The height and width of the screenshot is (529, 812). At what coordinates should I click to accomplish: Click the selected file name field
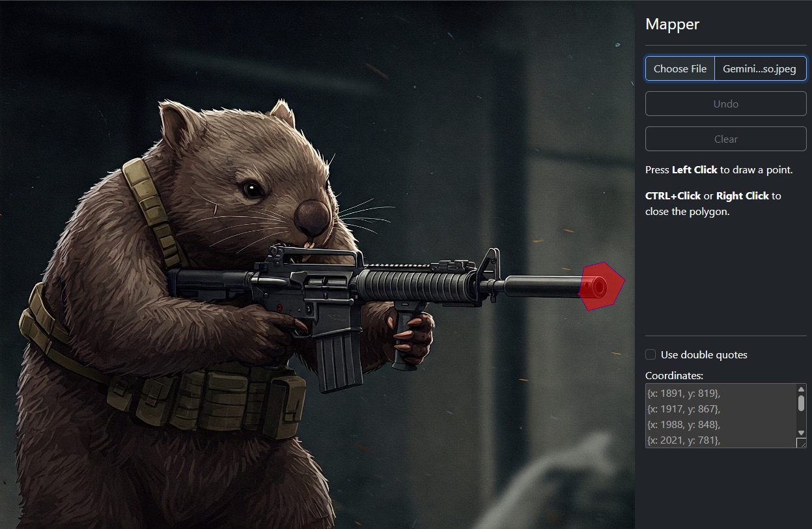tap(759, 68)
